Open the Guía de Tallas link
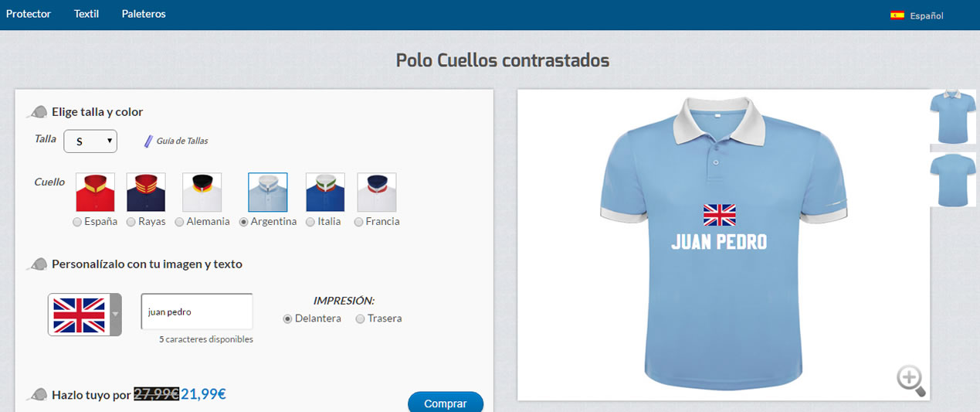Viewport: 980px width, 412px height. (x=182, y=141)
